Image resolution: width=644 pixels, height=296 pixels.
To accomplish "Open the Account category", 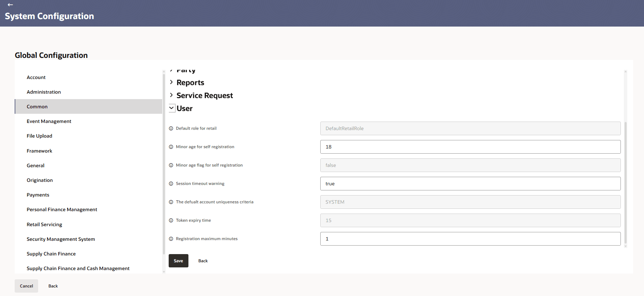I will tap(89, 77).
